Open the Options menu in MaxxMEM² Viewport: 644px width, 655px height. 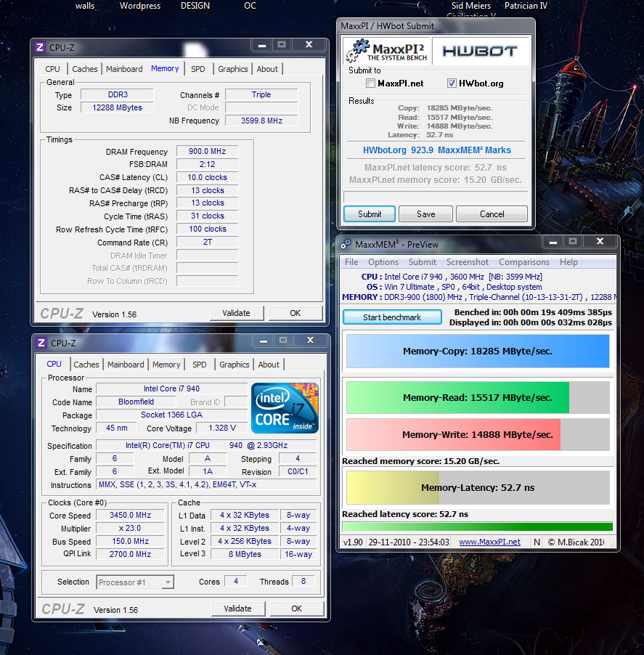[383, 262]
